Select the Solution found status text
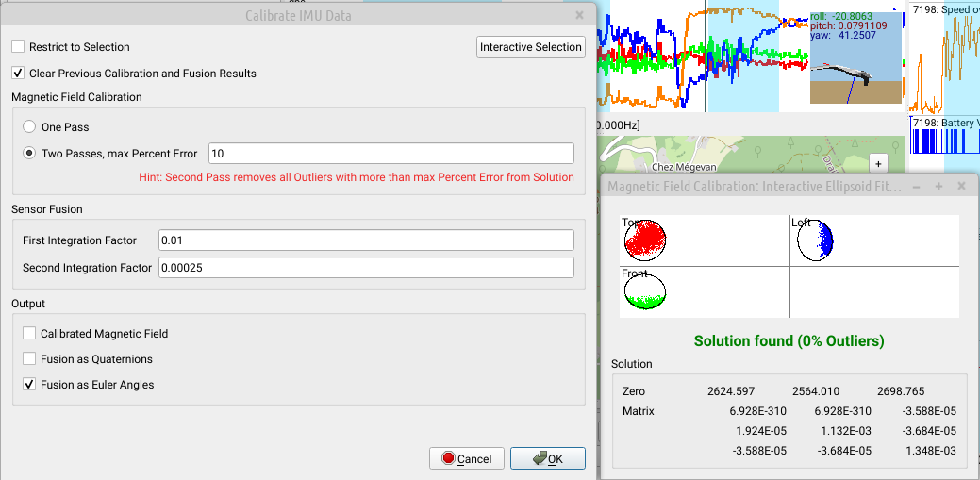 pos(789,341)
